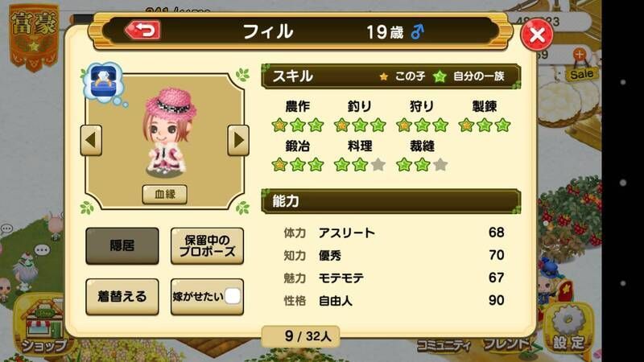Tap the male gender symbol icon
The image size is (644, 362).
(x=417, y=31)
